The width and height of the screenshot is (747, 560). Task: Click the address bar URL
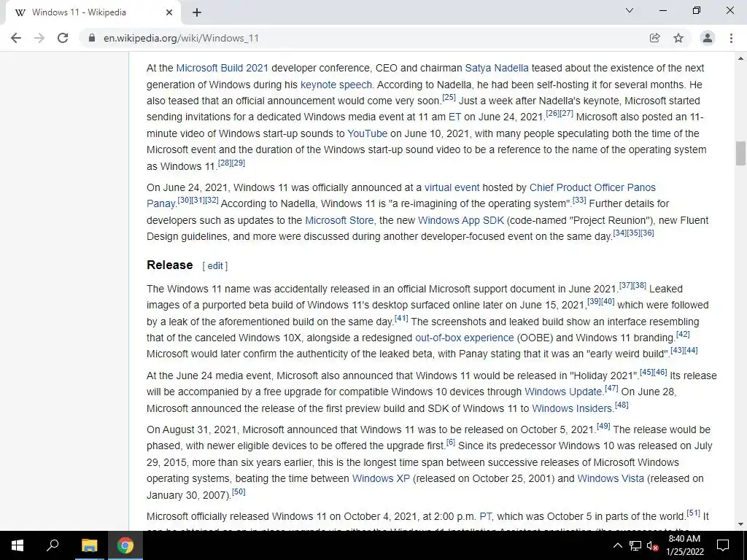click(x=181, y=38)
